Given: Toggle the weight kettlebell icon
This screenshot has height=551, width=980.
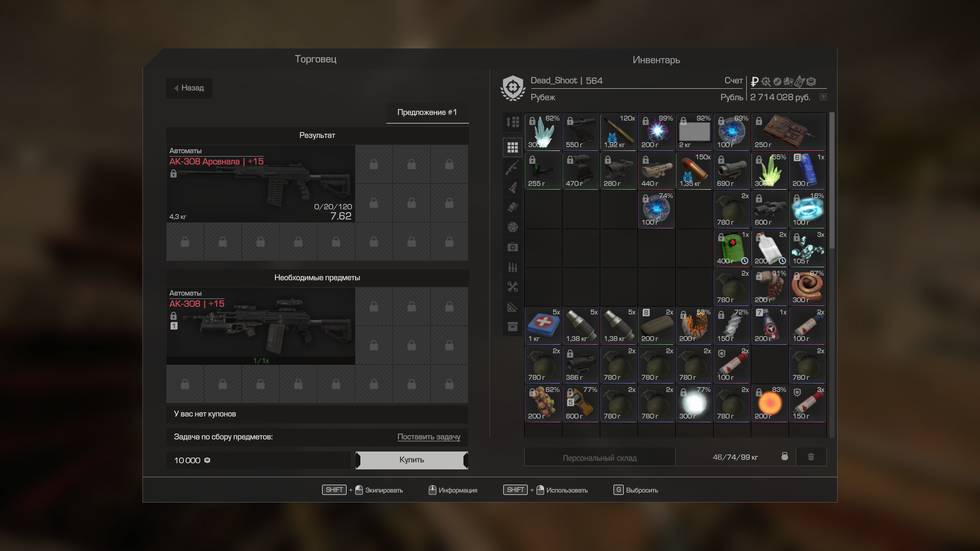Looking at the screenshot, I should (x=785, y=457).
